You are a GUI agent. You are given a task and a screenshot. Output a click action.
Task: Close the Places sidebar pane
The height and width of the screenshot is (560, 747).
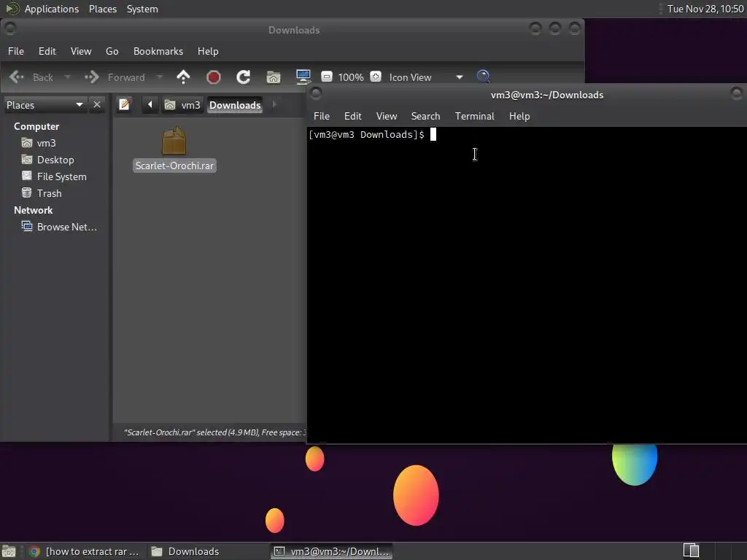[97, 104]
